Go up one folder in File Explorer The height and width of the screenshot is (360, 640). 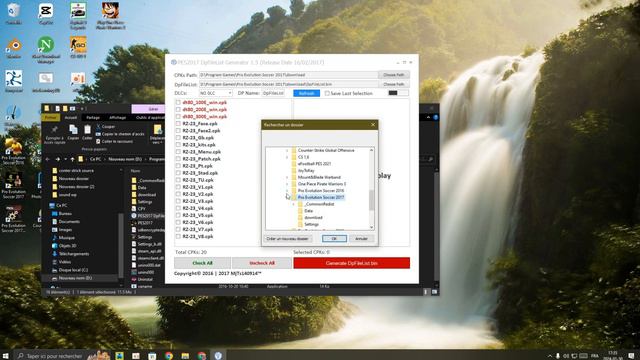[x=72, y=159]
